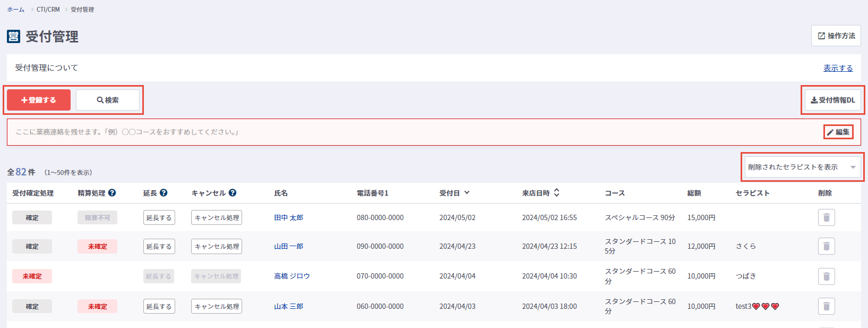The height and width of the screenshot is (328, 868).
Task: Delete the 山田 一郎 reservation via trash icon
Action: (826, 246)
